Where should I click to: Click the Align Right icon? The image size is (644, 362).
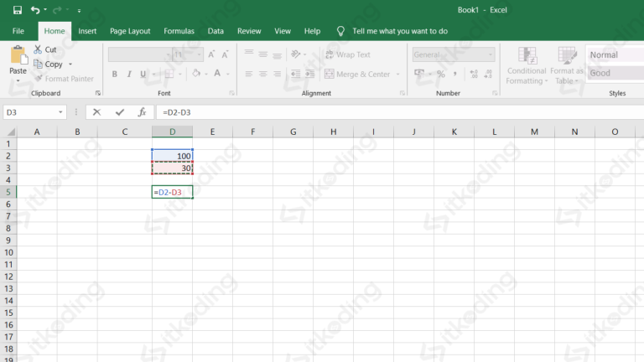(x=278, y=74)
